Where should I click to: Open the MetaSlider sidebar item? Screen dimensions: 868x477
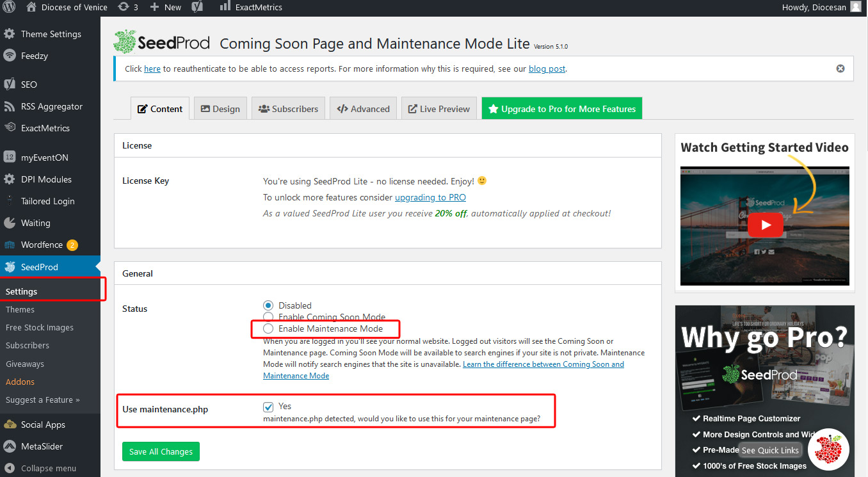42,446
